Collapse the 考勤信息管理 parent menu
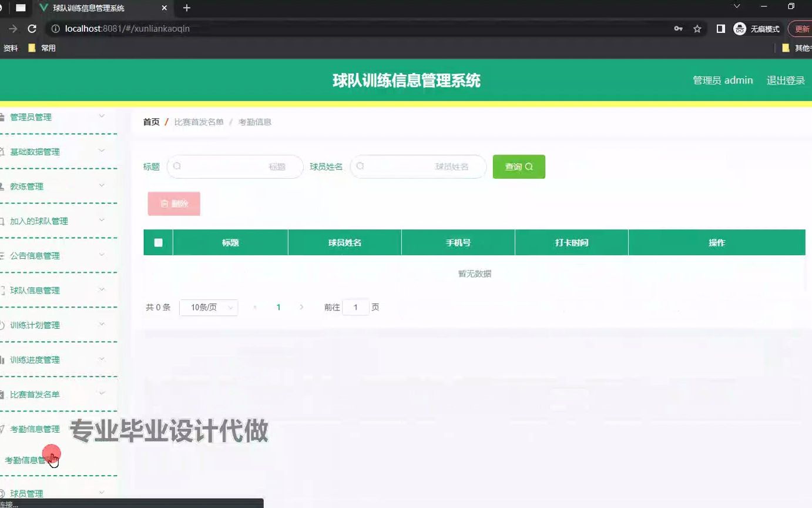812x508 pixels. (x=35, y=429)
